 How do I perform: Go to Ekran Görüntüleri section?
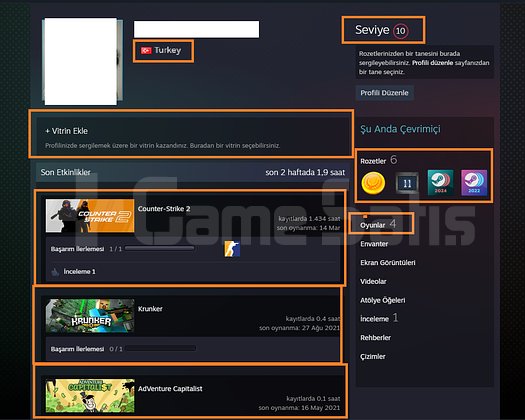click(x=388, y=263)
